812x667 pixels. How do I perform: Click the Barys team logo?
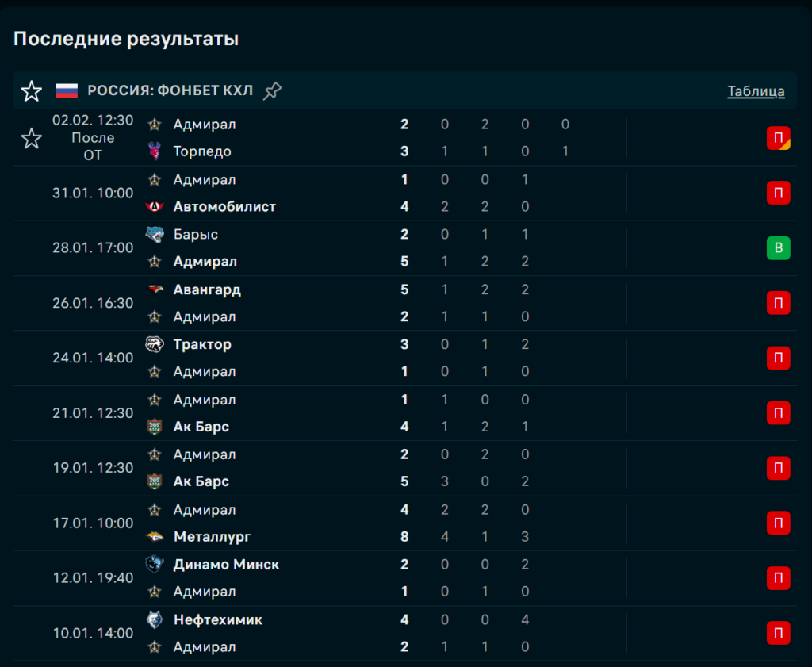coord(155,235)
